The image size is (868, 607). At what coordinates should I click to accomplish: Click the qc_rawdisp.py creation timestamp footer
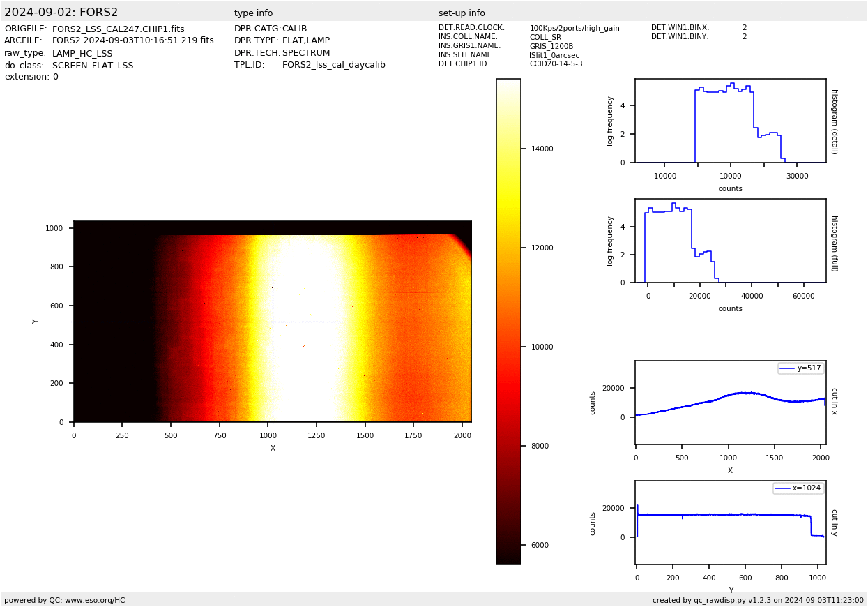tap(758, 600)
